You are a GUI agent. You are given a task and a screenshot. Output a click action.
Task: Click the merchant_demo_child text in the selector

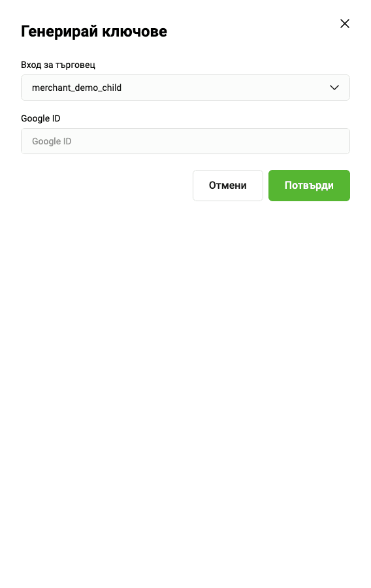77,88
